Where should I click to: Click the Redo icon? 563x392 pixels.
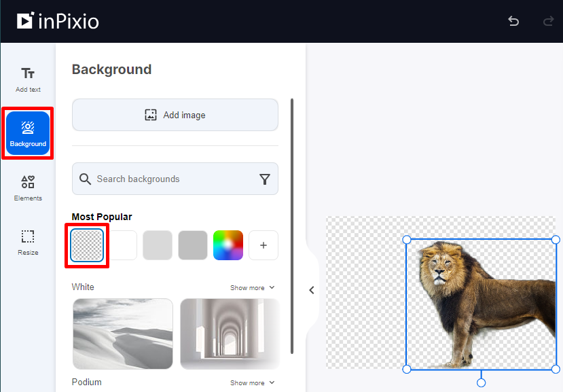click(548, 21)
